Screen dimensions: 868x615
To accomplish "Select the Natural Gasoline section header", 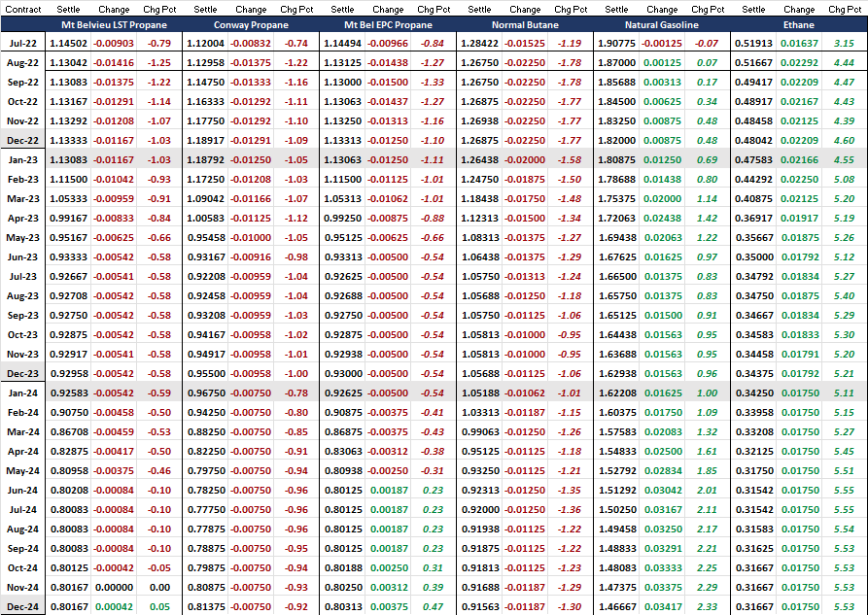I will (662, 25).
